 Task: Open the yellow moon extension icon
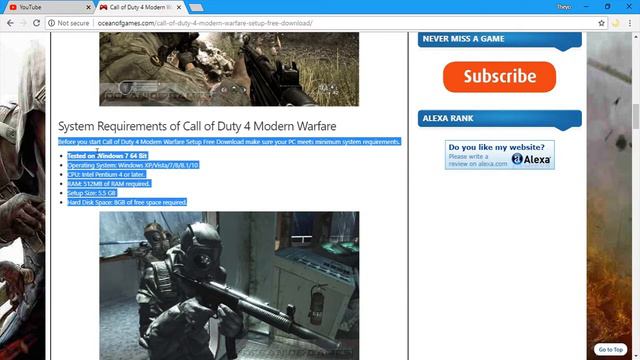pos(616,23)
